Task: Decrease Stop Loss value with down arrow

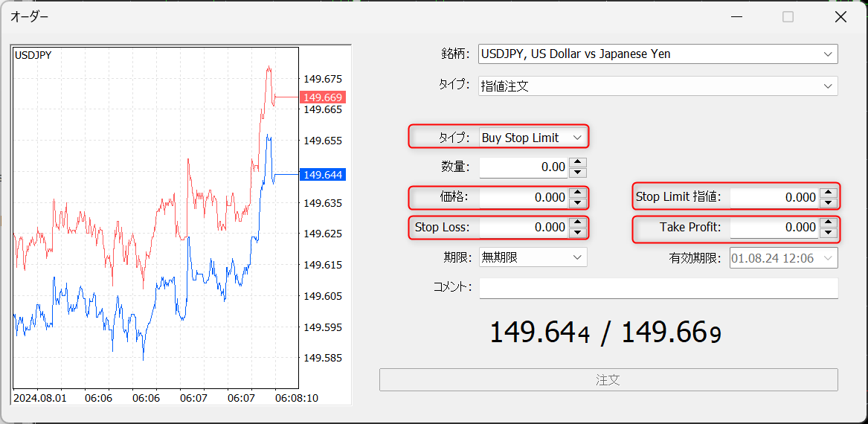Action: pos(578,232)
